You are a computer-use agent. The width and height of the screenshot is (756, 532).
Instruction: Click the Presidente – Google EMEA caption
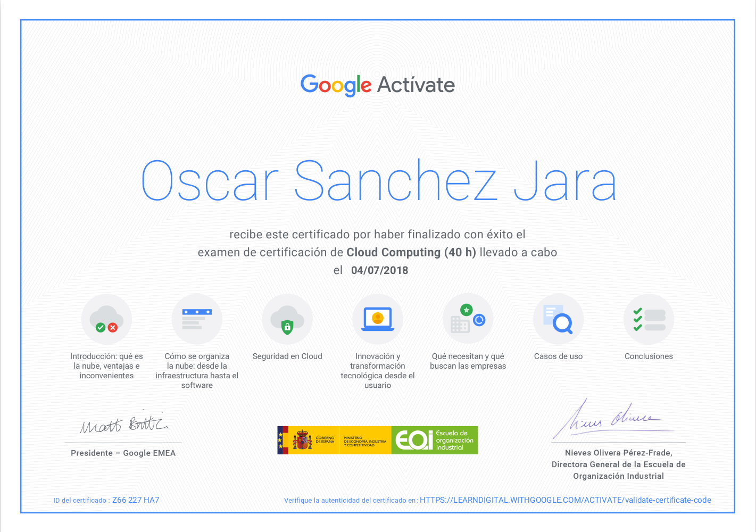tap(123, 453)
